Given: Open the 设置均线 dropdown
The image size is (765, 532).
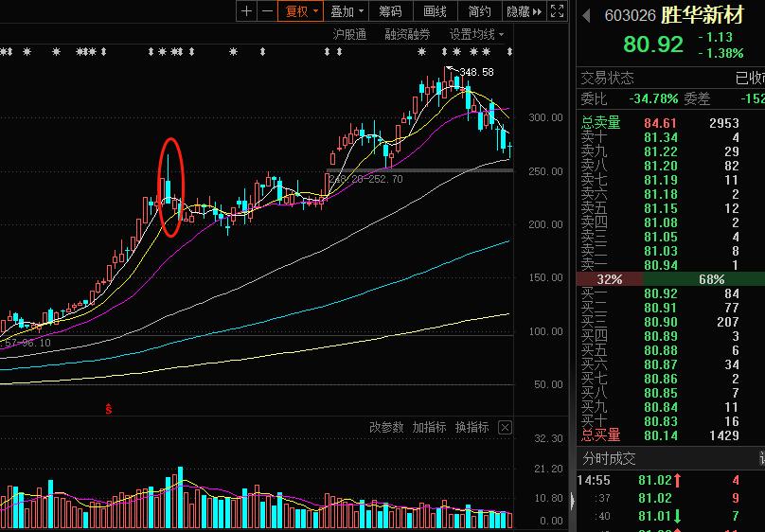Looking at the screenshot, I should click(x=476, y=34).
